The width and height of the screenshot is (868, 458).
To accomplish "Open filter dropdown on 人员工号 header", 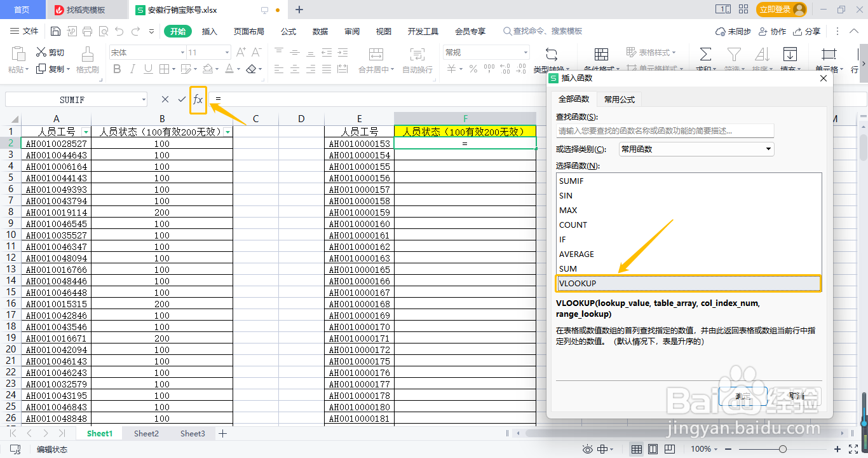I will click(x=86, y=132).
